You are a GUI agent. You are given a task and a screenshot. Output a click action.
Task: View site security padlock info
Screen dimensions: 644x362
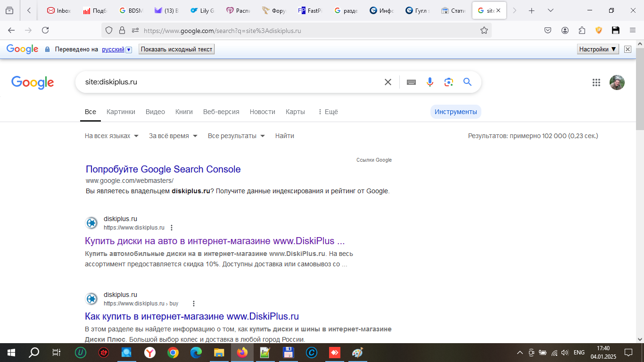[x=122, y=30]
